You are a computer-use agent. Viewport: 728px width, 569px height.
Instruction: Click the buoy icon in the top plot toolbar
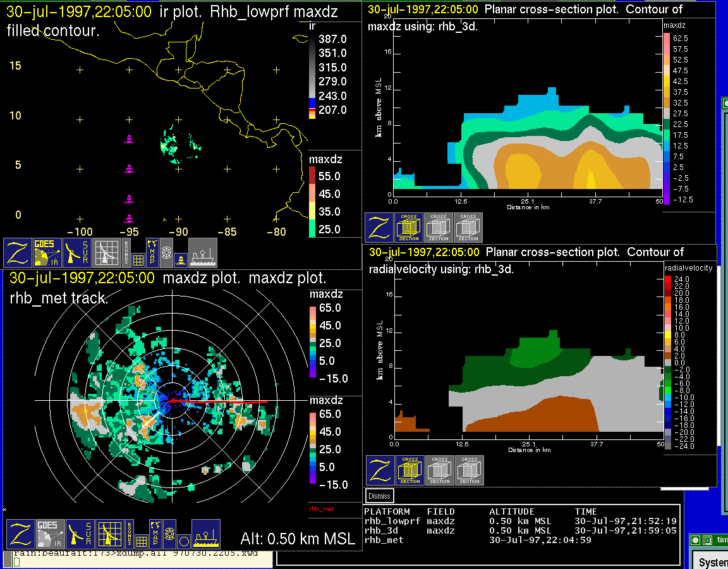pos(179,258)
